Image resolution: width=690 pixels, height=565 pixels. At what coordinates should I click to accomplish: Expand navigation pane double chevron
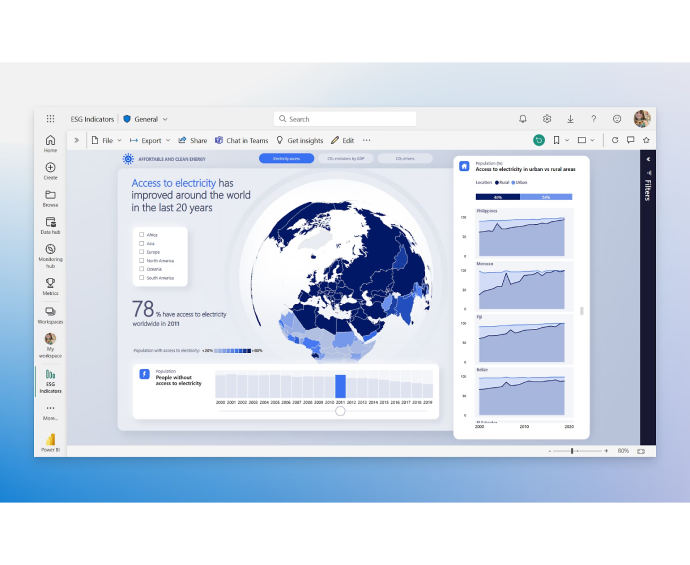(x=76, y=140)
